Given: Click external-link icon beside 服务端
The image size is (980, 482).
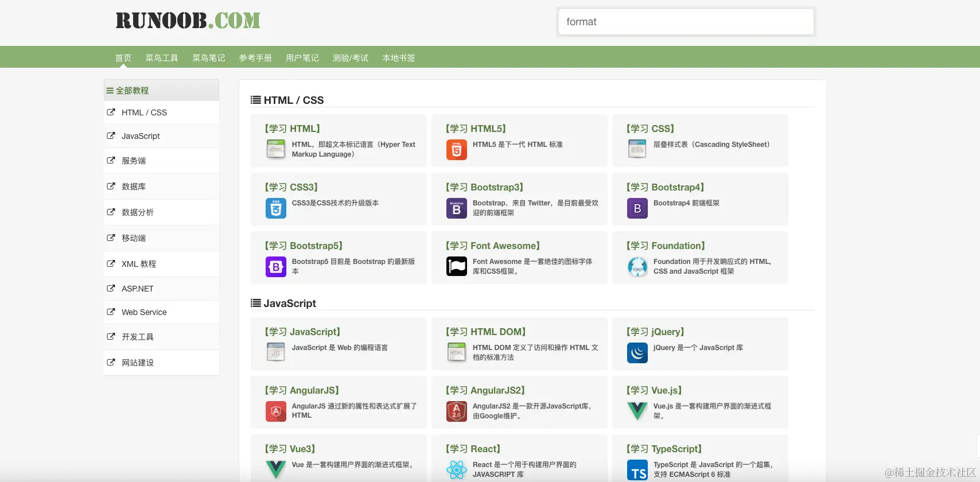Looking at the screenshot, I should [x=111, y=161].
